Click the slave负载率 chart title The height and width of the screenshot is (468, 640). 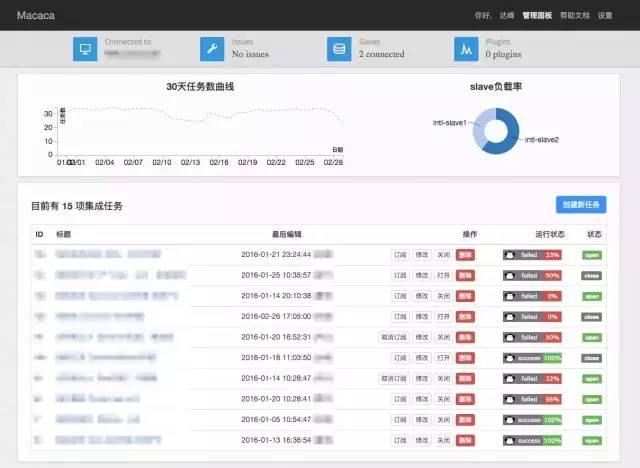(496, 87)
